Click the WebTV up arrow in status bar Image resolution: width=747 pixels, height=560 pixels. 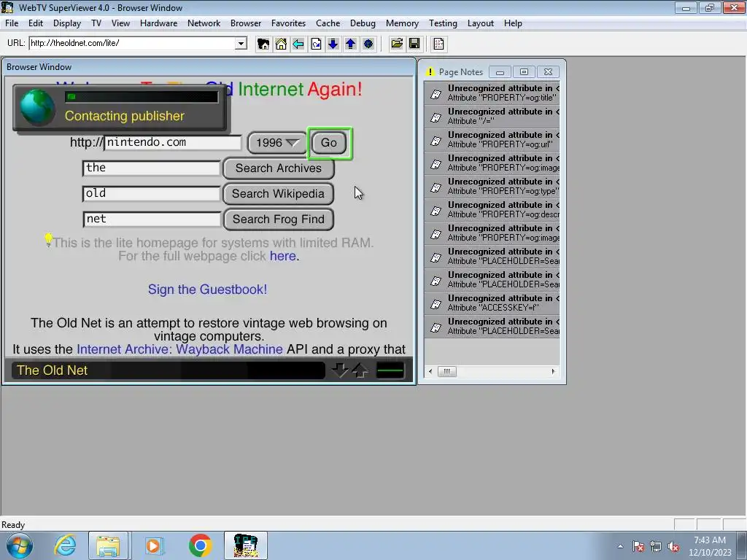click(x=360, y=370)
